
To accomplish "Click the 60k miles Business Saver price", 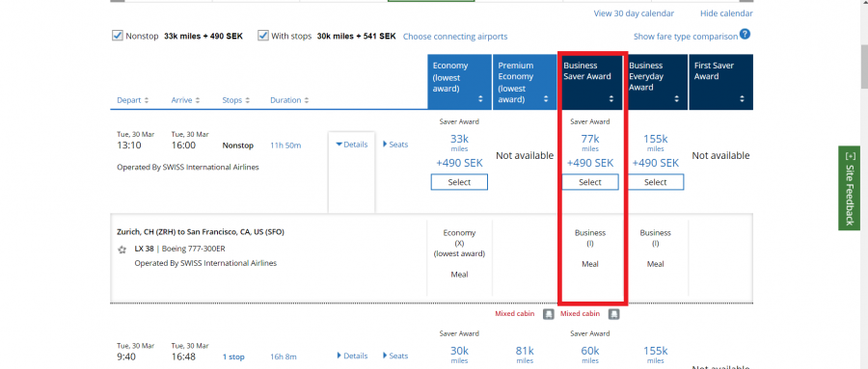I will point(590,354).
